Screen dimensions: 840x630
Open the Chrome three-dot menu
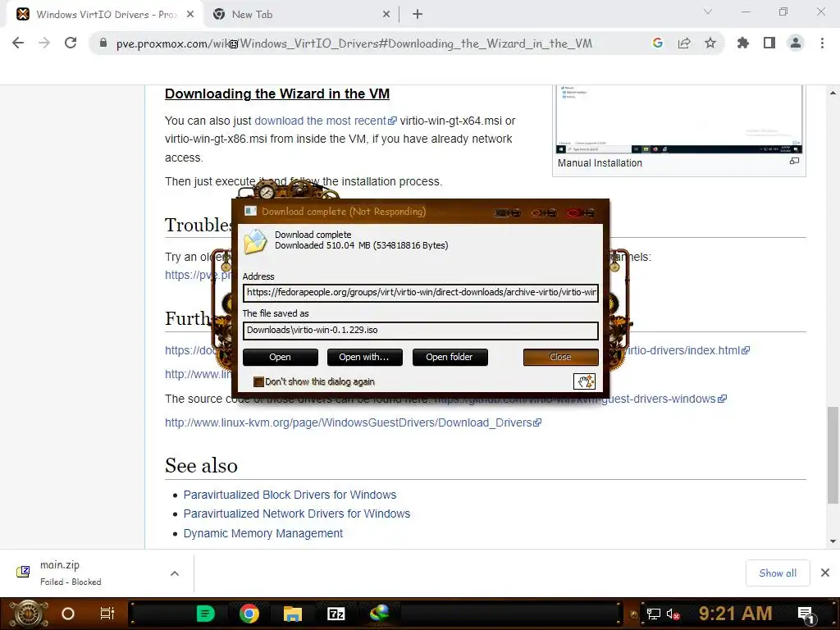click(822, 43)
